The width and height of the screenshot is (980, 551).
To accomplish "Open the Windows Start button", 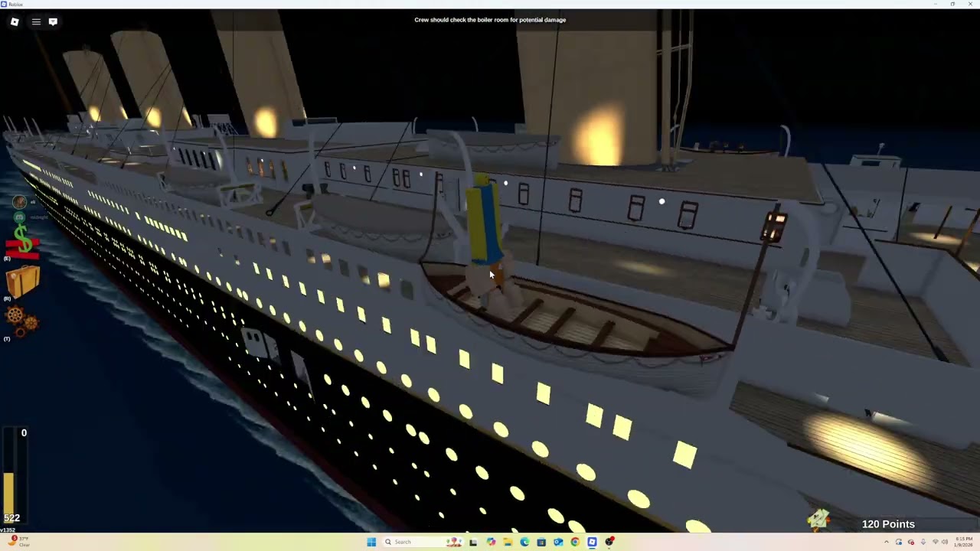I will 371,542.
